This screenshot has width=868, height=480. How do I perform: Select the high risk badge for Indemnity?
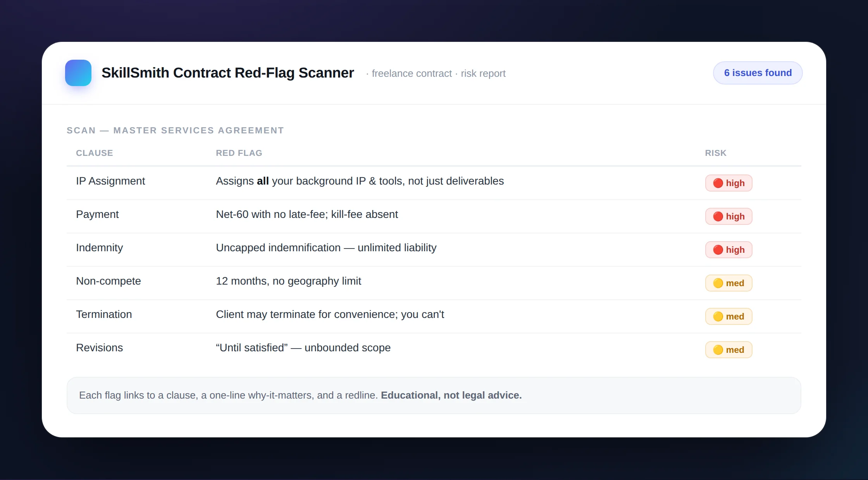coord(728,250)
